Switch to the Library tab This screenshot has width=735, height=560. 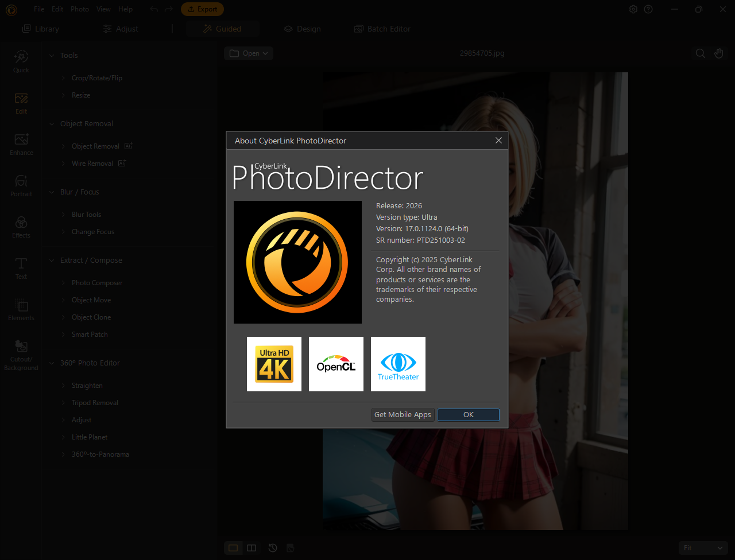[41, 29]
